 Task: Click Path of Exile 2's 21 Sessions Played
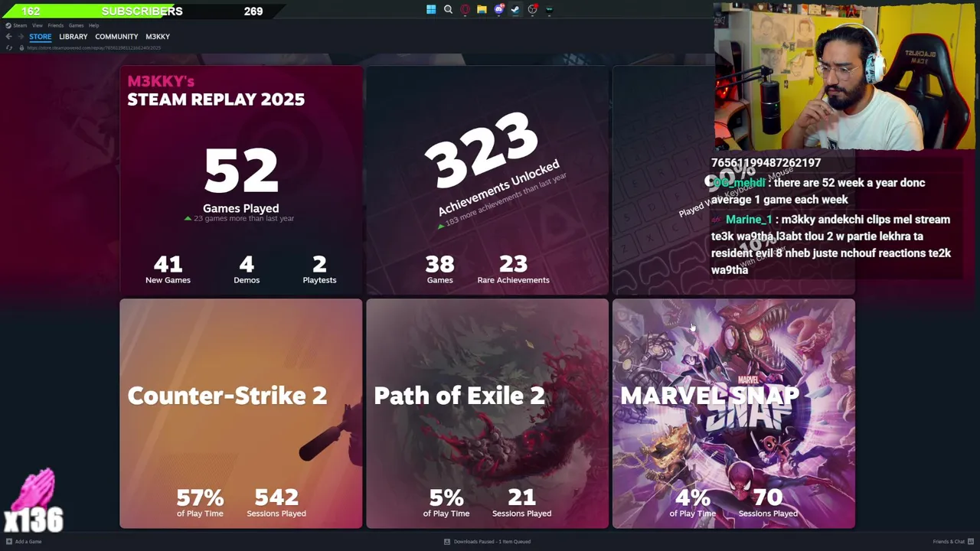[521, 504]
